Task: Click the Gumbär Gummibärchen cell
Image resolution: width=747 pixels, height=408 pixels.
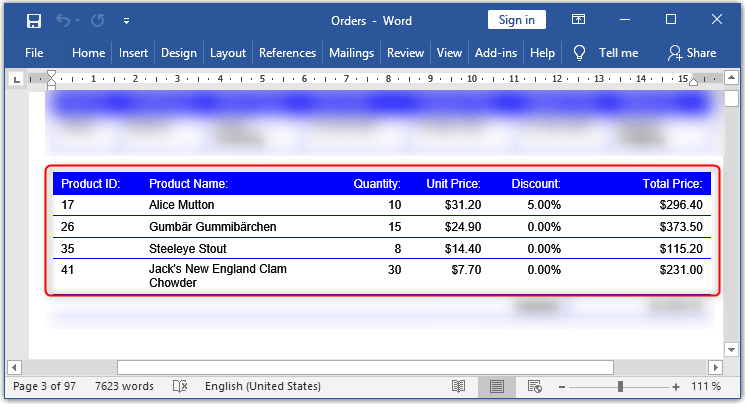Action: click(x=212, y=227)
